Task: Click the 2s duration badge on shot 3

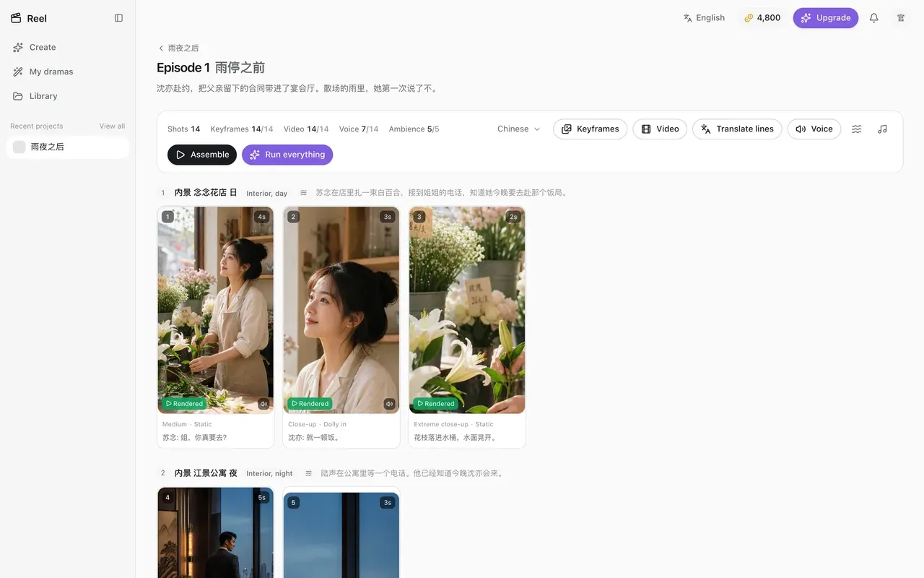Action: point(513,217)
